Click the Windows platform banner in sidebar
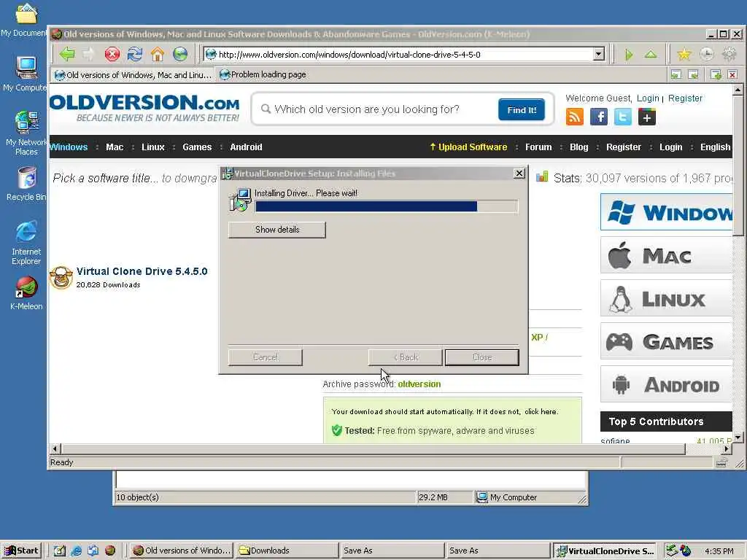Image resolution: width=747 pixels, height=560 pixels. coord(667,212)
